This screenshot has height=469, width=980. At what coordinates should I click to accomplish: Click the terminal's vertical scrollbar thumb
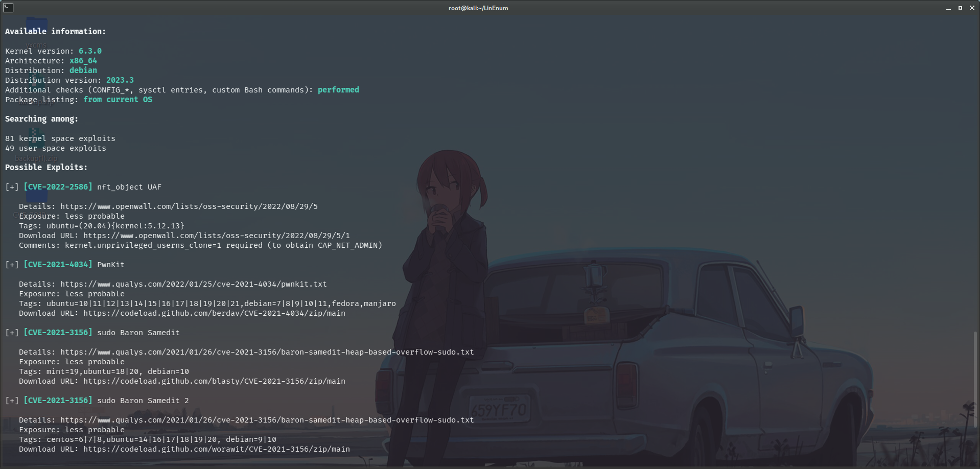coord(975,380)
